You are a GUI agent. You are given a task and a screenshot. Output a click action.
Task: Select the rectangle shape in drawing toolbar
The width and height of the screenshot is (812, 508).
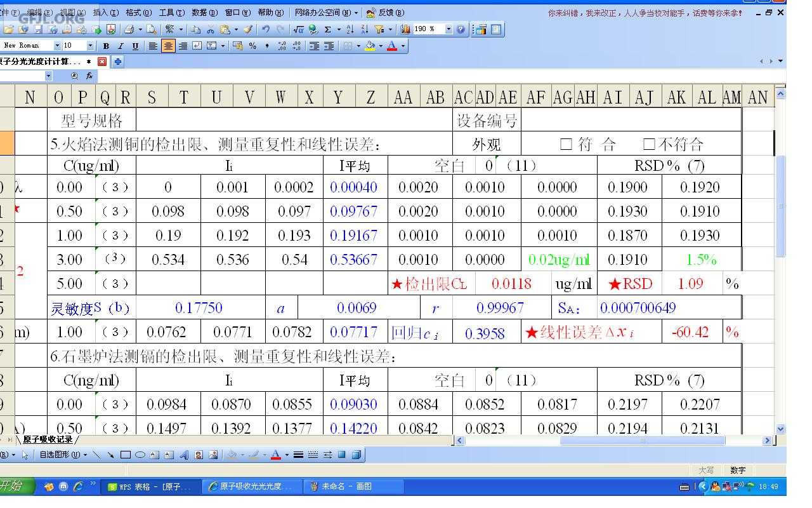point(126,455)
